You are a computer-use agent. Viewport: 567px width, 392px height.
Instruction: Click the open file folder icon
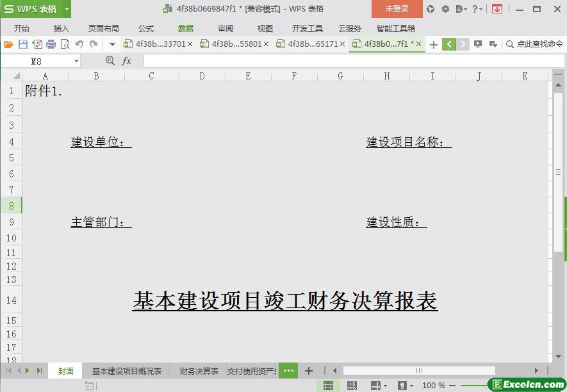(8, 44)
